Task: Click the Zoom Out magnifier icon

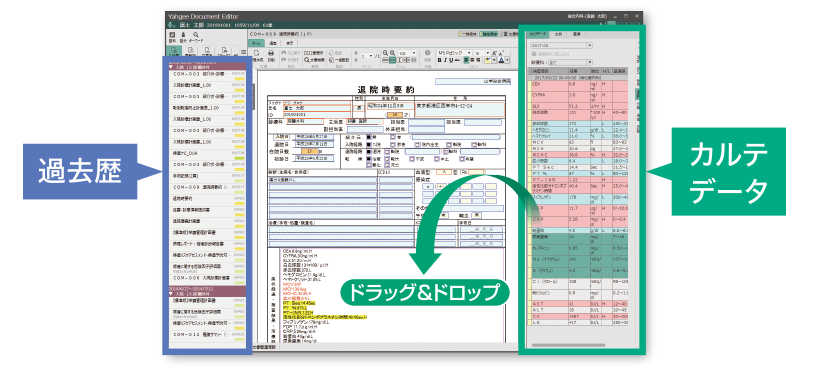Action: [392, 53]
